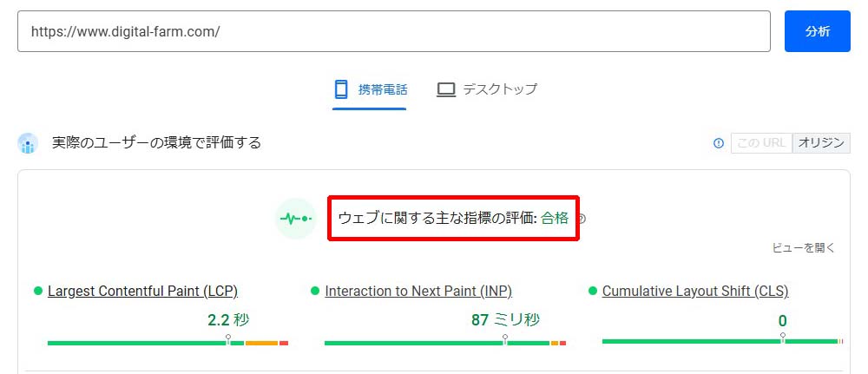Screen dimensions: 868x374
Task: Click the info icon beside この URL
Action: (x=719, y=143)
